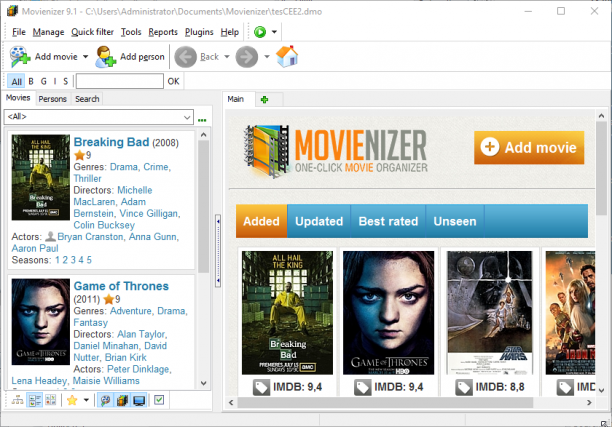Screen dimensions: 612x427
Task: Filter movies by letter S
Action: tap(66, 81)
